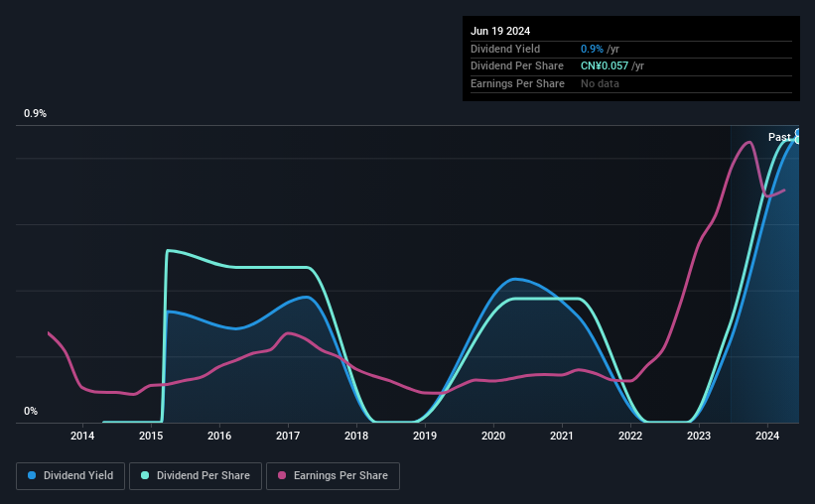Viewport: 815px width, 504px height.
Task: Click the 0.9% /yr tooltip value
Action: (600, 49)
